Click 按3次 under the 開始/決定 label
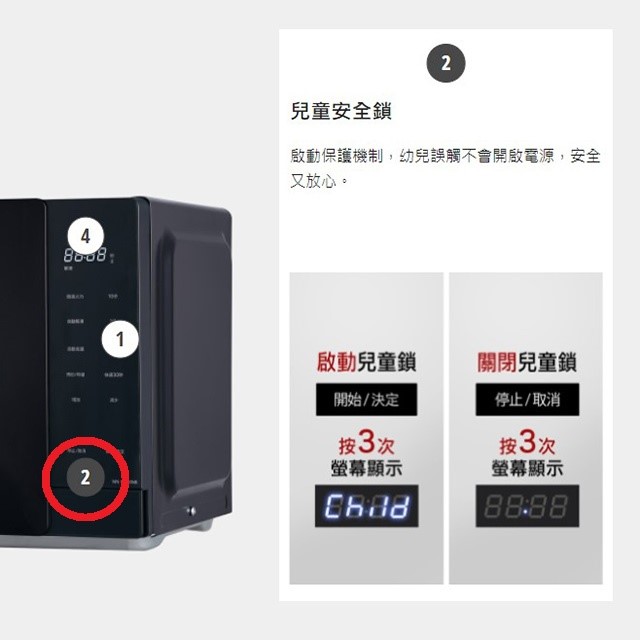 pyautogui.click(x=366, y=443)
